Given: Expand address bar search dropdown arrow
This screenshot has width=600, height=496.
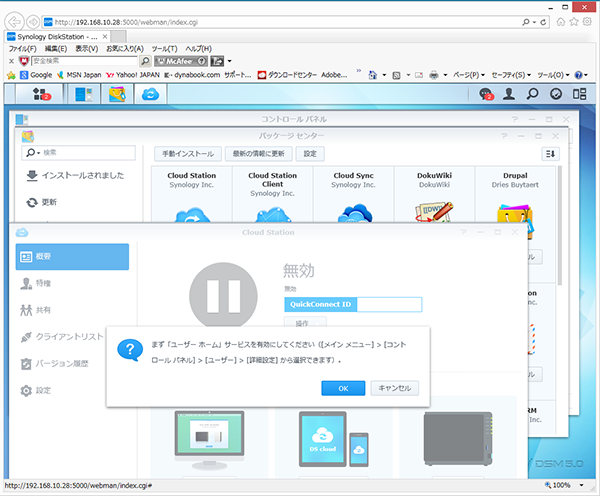Looking at the screenshot, I should click(534, 22).
